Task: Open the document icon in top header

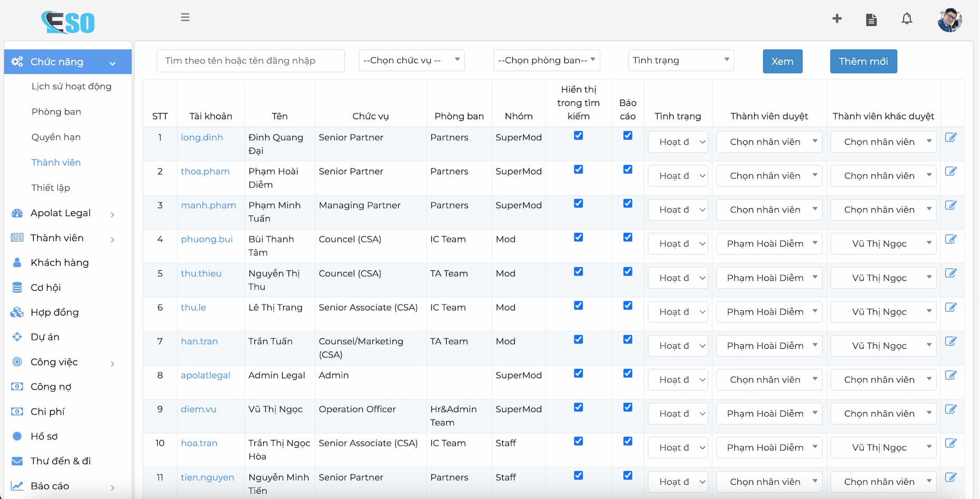Action: pyautogui.click(x=871, y=20)
